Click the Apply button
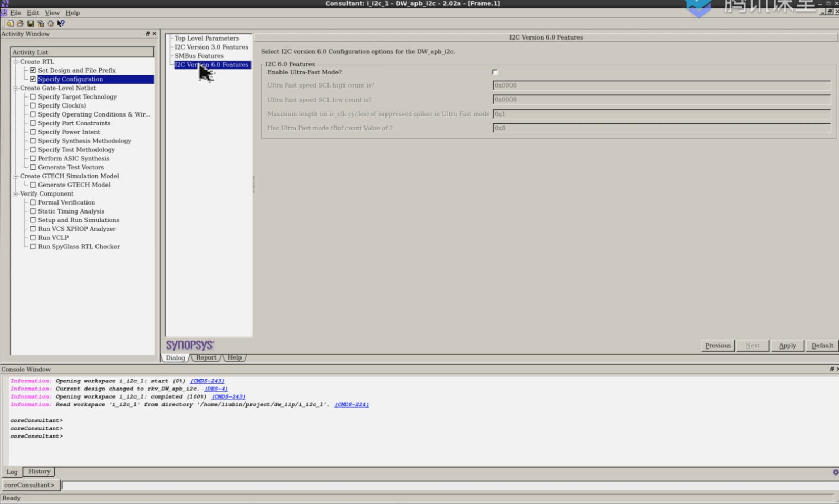Viewport: 839px width, 504px height. coord(787,345)
